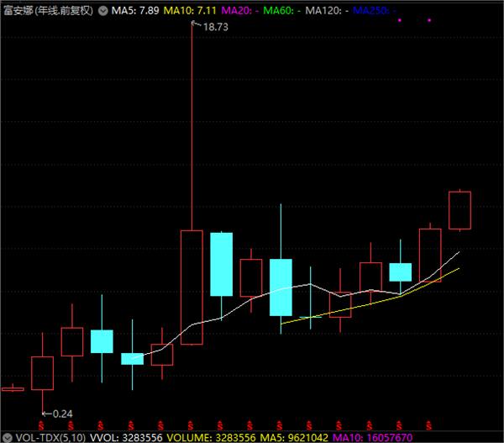504x443 pixels.
Task: Click the red S marker below 0.24 candle
Action: pos(41,425)
